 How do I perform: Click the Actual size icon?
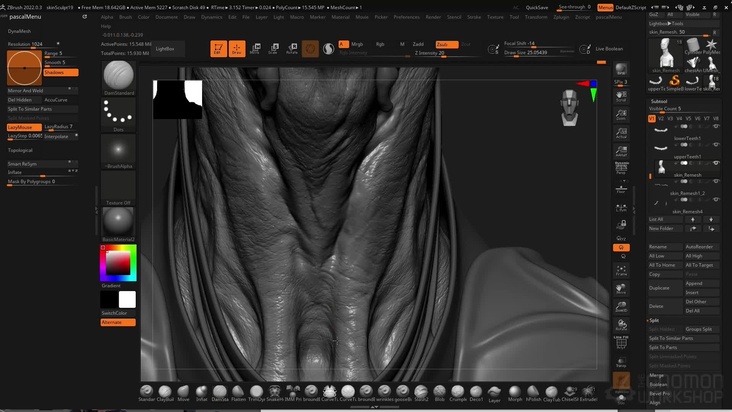pyautogui.click(x=621, y=133)
